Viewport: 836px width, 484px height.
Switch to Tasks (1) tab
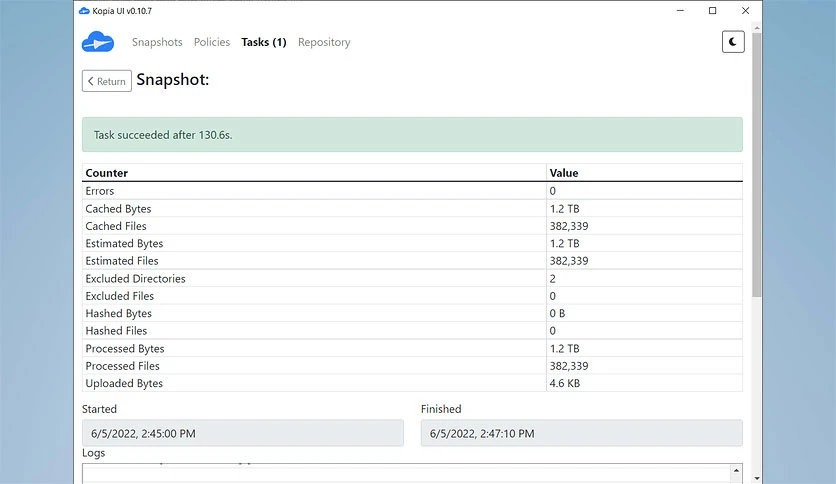(x=264, y=42)
